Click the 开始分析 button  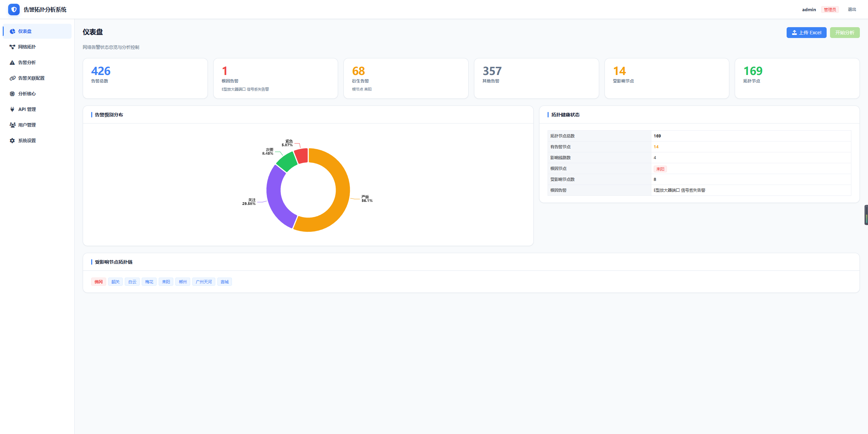click(x=845, y=33)
